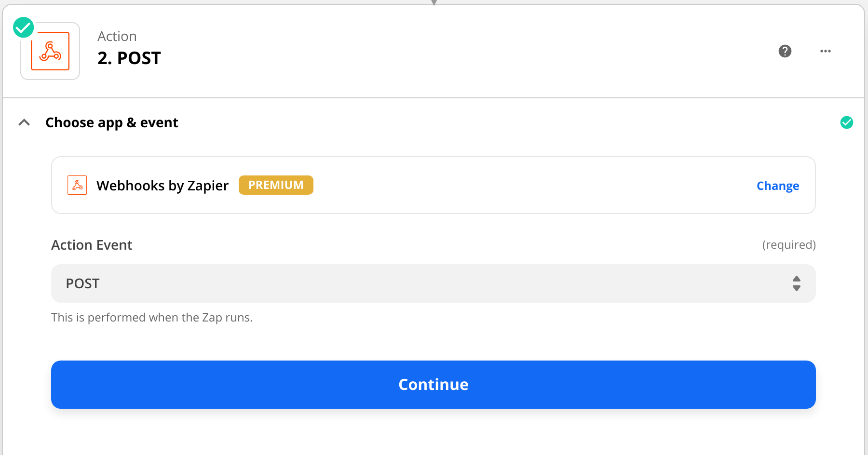Click the small Webhooks by Zapier logo
The width and height of the screenshot is (868, 455).
77,185
